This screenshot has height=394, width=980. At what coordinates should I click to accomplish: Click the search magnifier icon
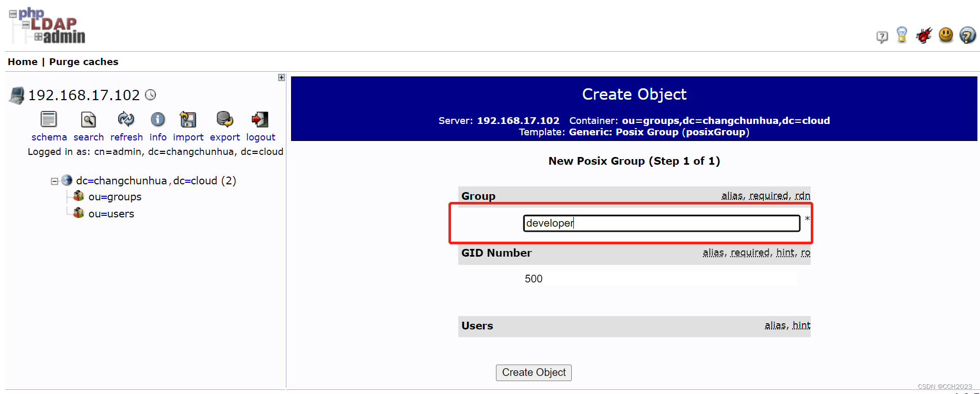click(88, 120)
